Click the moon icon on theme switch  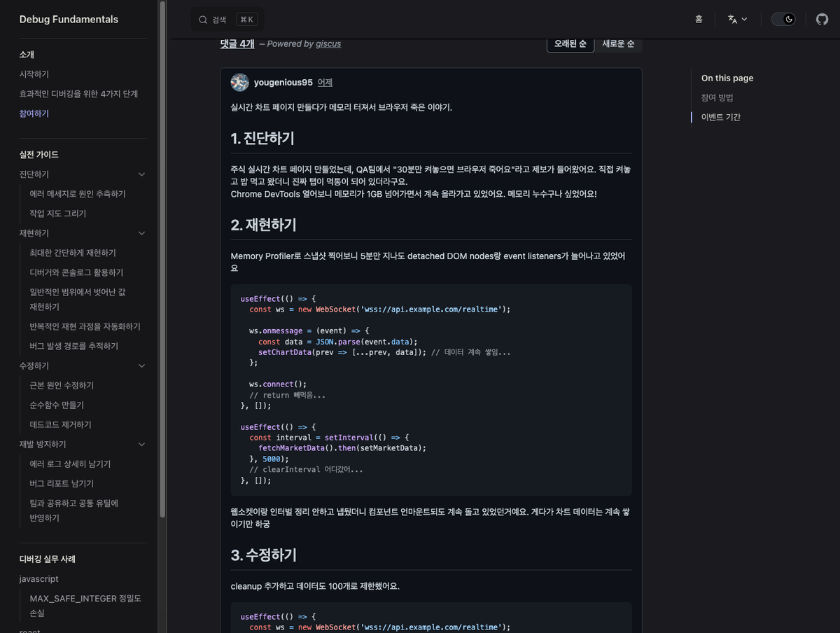[788, 19]
